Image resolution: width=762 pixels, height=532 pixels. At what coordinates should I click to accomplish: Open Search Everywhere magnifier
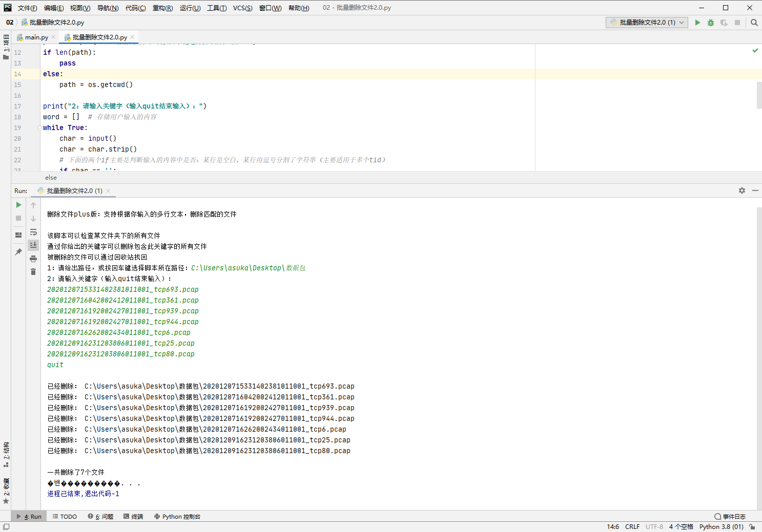pos(754,23)
